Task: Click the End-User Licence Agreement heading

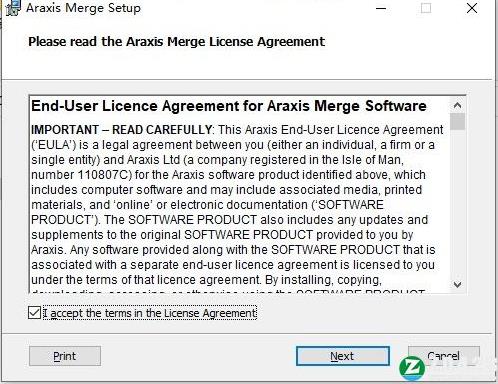Action: [x=229, y=106]
